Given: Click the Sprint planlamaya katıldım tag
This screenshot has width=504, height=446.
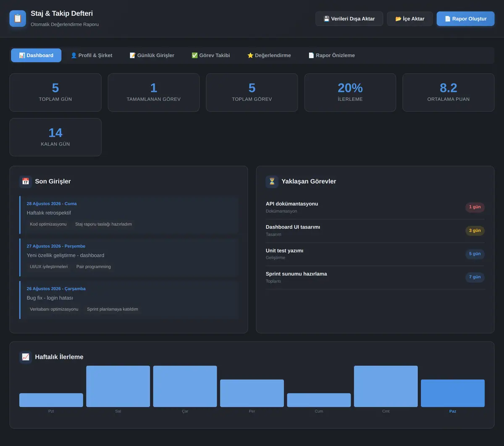Looking at the screenshot, I should click(113, 309).
